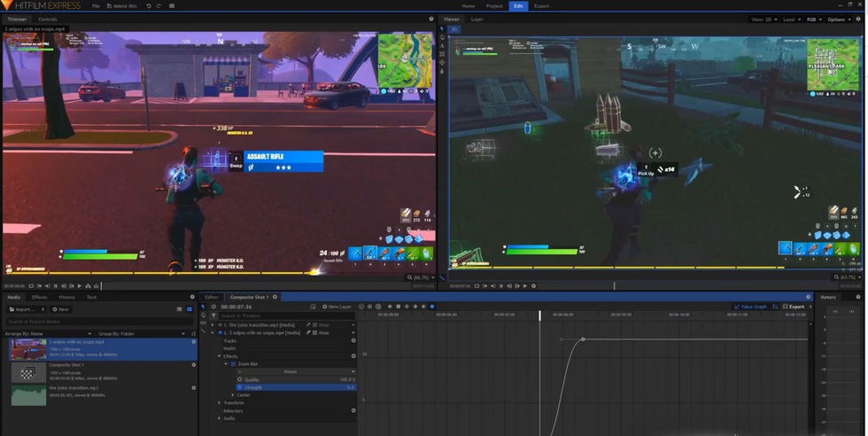Select the timeline arrow selection tool
The image size is (868, 436).
203,307
